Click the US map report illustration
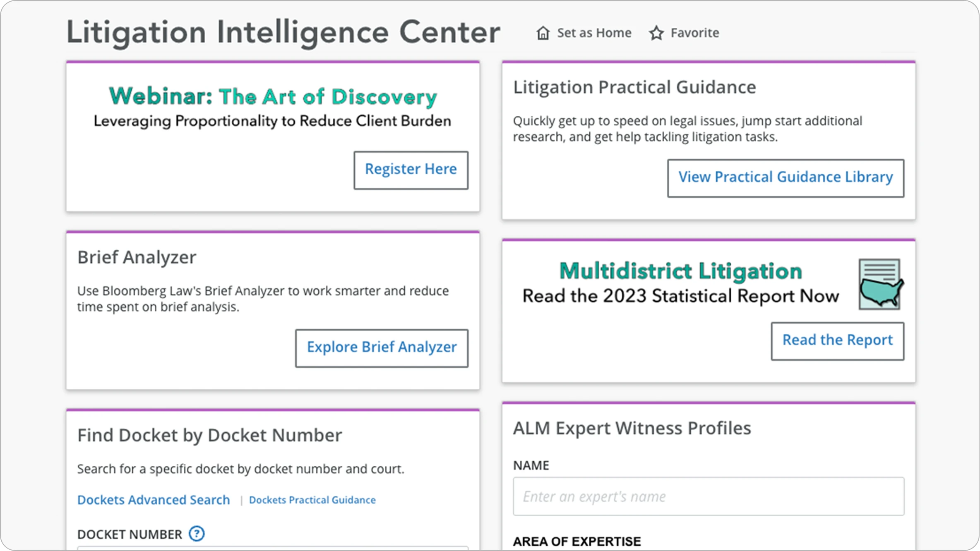The image size is (980, 551). [880, 285]
